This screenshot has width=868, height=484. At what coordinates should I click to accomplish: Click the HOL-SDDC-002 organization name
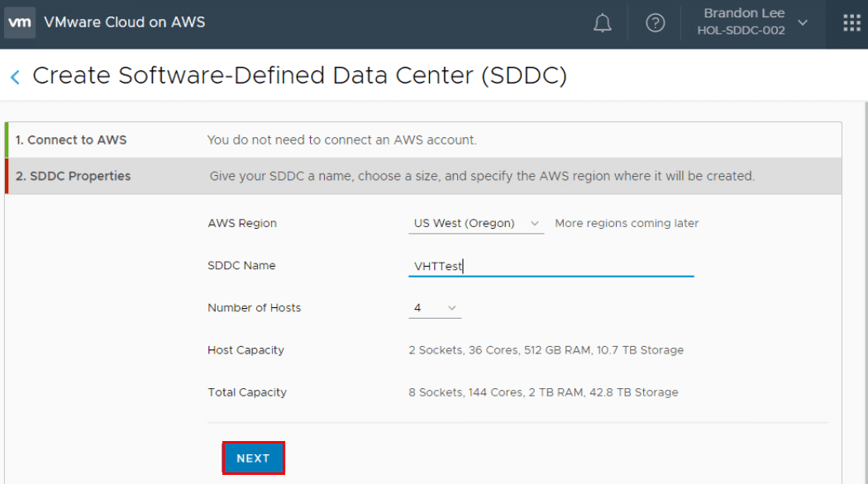[741, 31]
